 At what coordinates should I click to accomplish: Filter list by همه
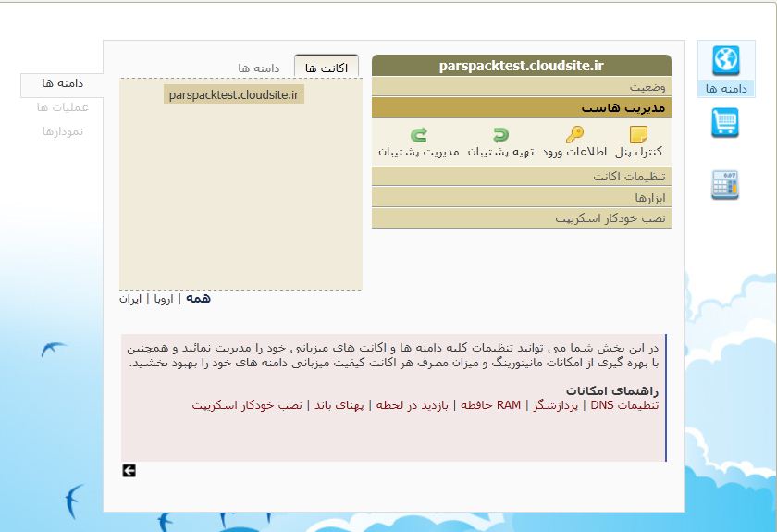198,299
